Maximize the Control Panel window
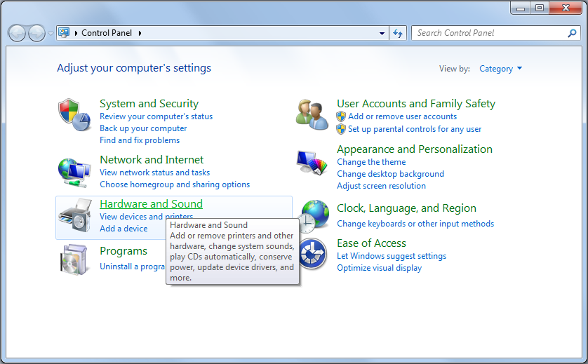 click(x=540, y=8)
